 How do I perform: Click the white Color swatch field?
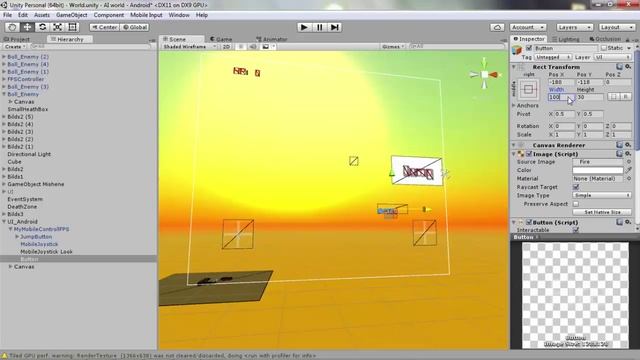coord(598,170)
